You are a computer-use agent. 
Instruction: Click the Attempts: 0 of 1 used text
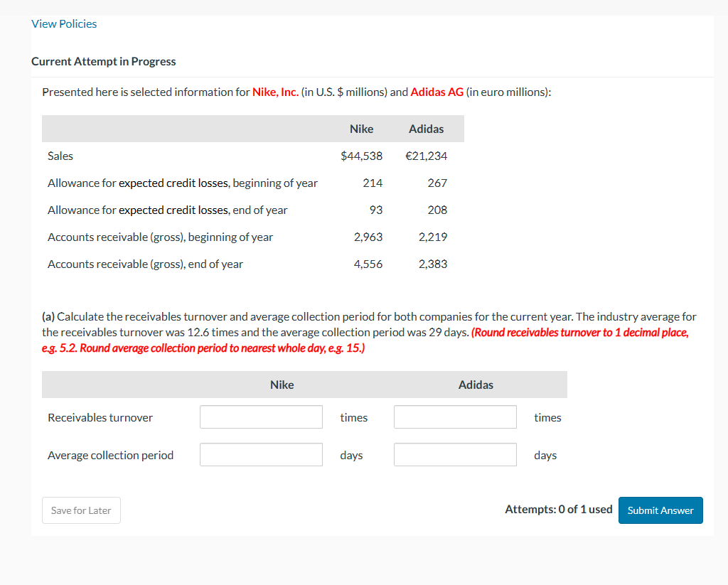pyautogui.click(x=559, y=510)
